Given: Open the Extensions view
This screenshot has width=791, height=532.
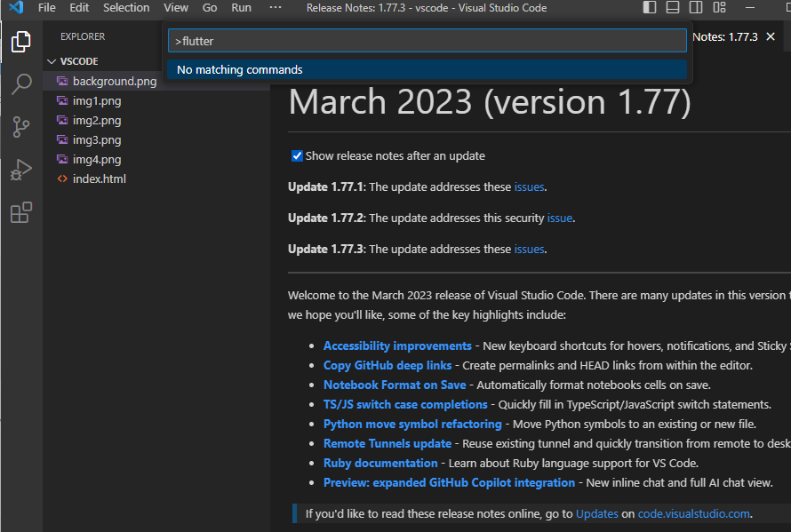Looking at the screenshot, I should [21, 212].
